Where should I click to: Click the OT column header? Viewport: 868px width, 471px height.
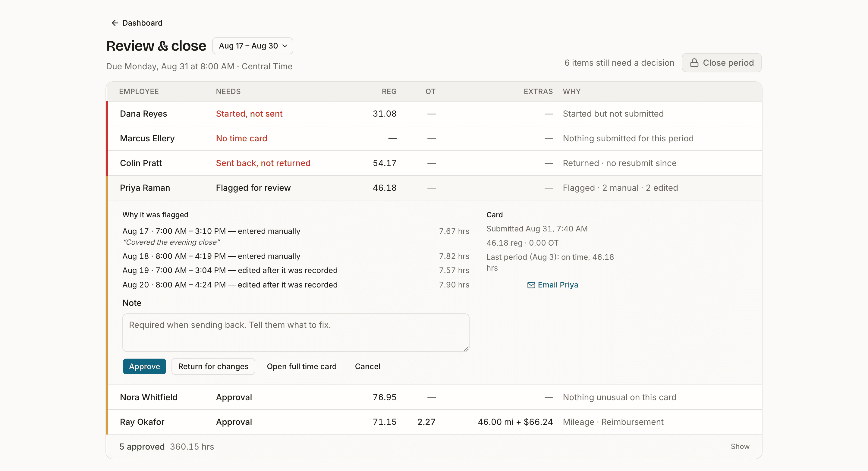430,92
